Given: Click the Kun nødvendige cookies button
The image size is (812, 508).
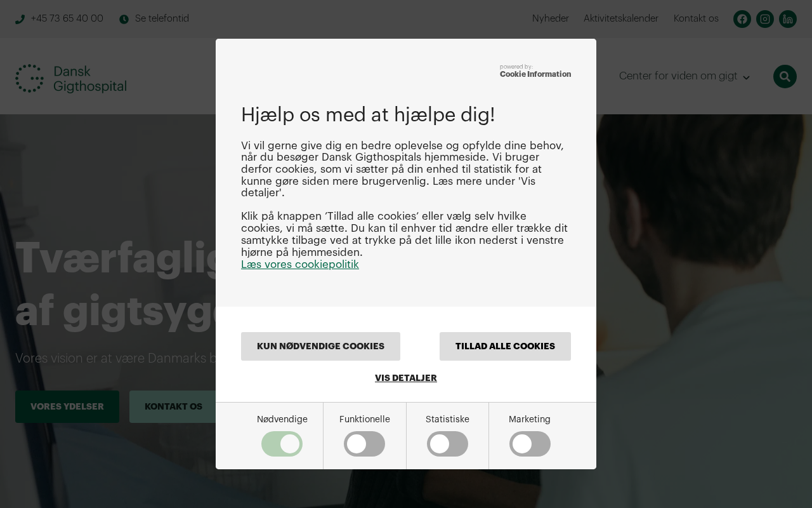Looking at the screenshot, I should [x=320, y=346].
